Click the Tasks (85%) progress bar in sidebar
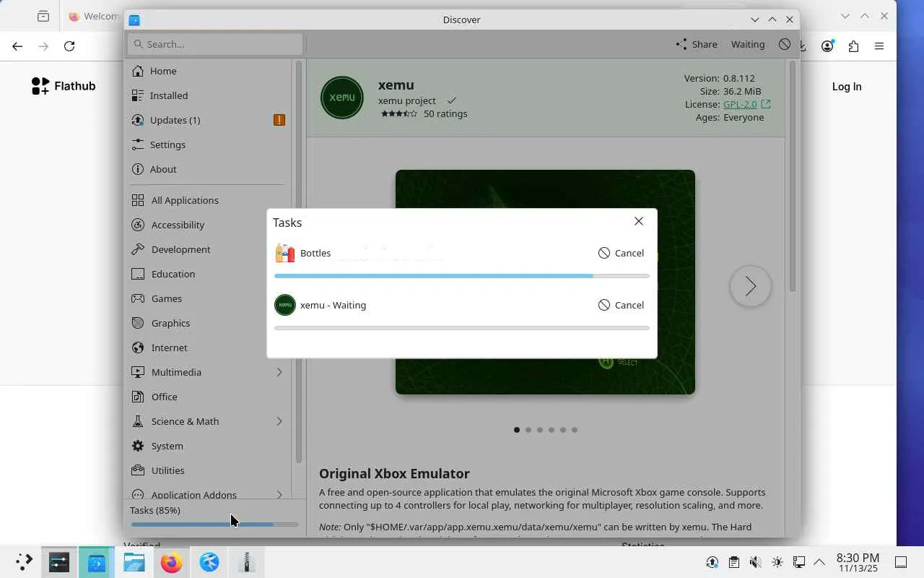 pos(214,525)
